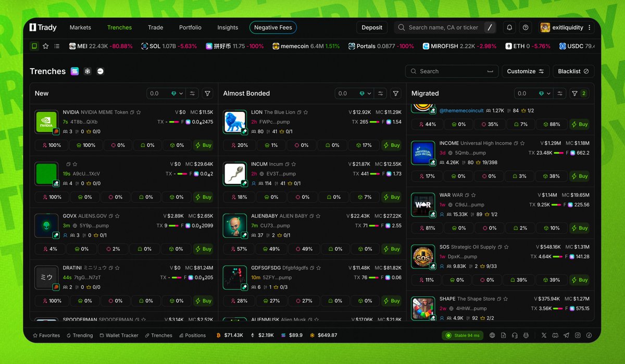
Task: Favorite the ALIENBABY token star
Action: pos(318,216)
